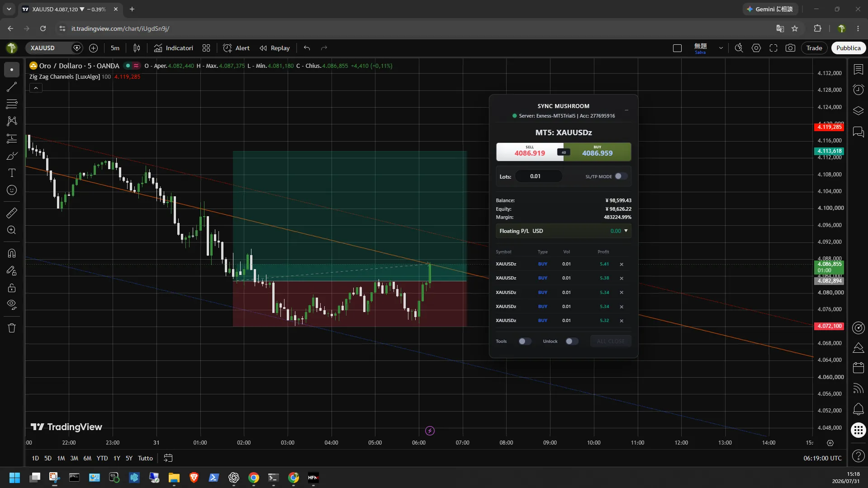The width and height of the screenshot is (868, 488).
Task: Select the YTD time range
Action: pos(102,458)
